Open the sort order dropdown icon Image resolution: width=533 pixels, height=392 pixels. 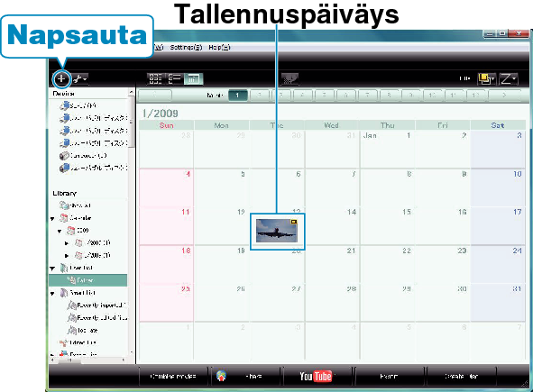(x=508, y=79)
